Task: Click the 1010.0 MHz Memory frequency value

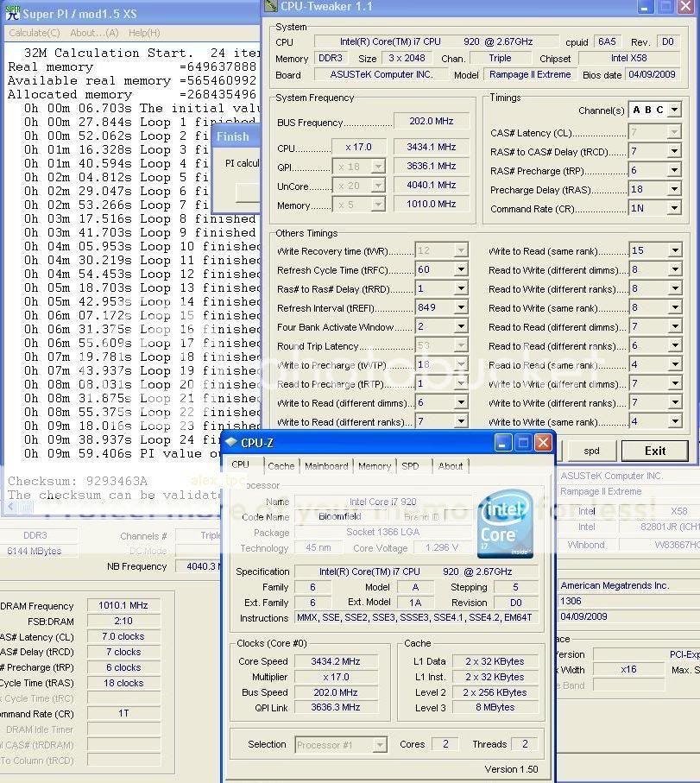Action: point(432,205)
